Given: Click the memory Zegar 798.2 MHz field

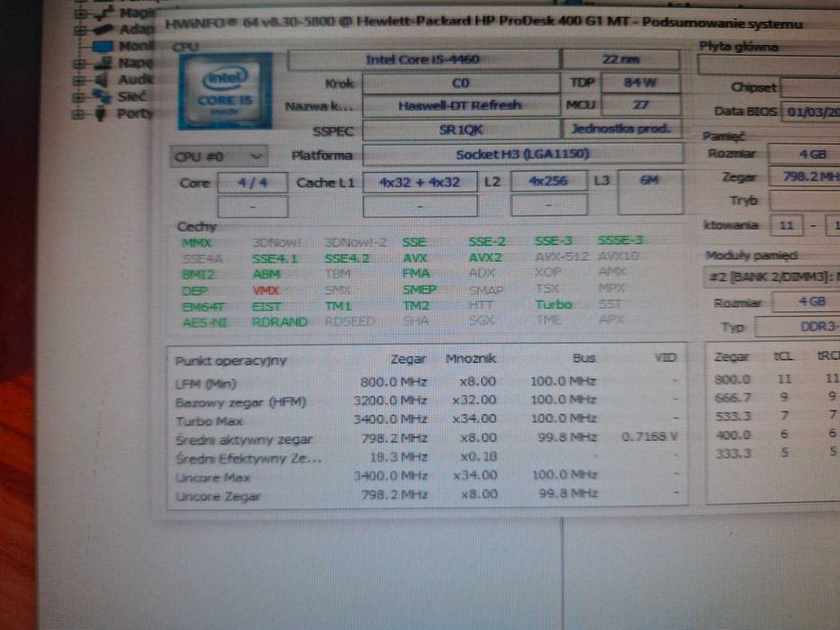Looking at the screenshot, I should point(804,176).
